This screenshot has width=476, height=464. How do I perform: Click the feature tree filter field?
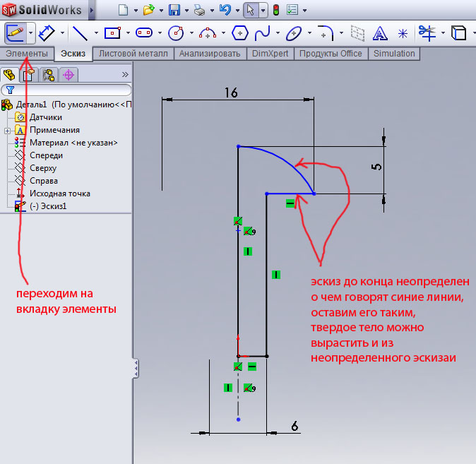(71, 90)
